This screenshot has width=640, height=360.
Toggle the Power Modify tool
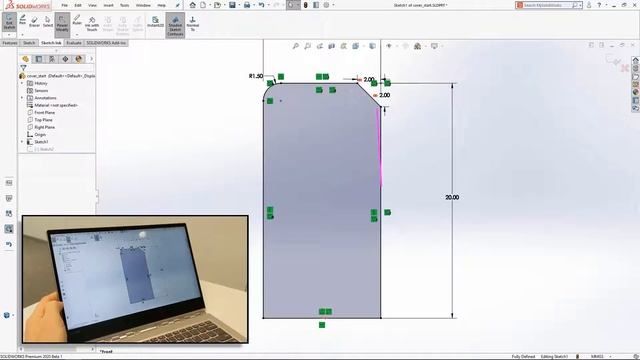(x=62, y=24)
